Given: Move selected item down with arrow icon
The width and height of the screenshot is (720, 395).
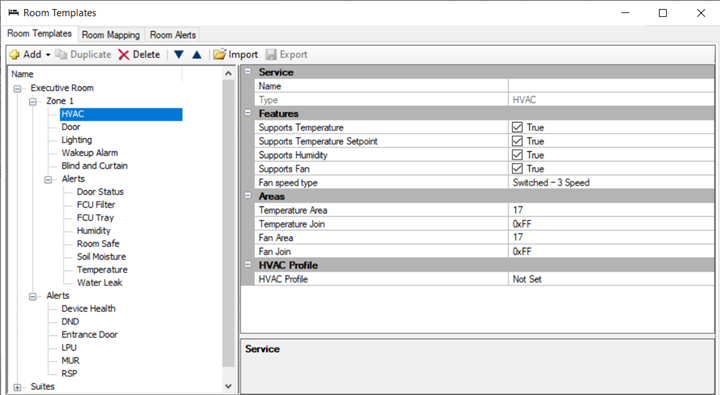Looking at the screenshot, I should point(179,55).
